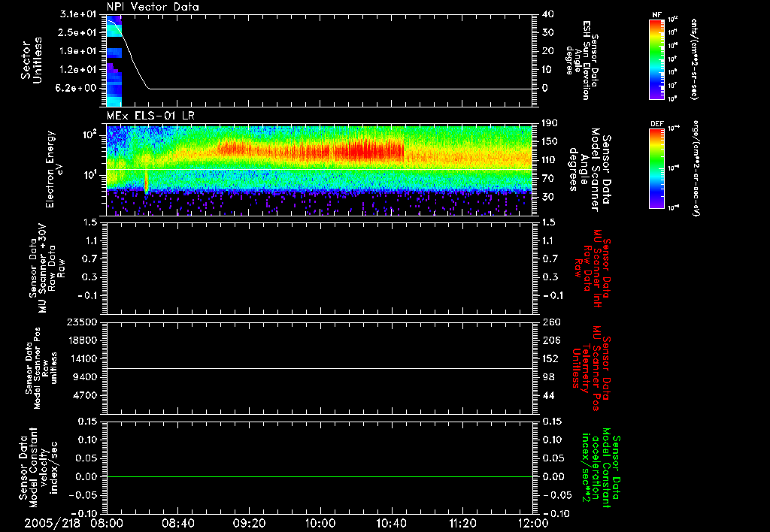
Task: Click the "70" scanner angle tick label
Action: click(548, 178)
